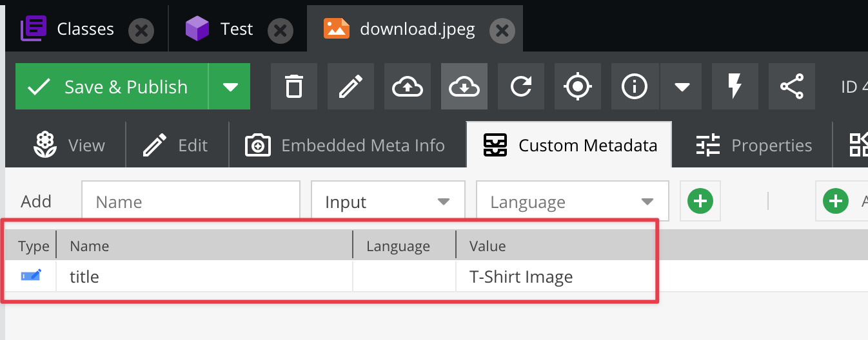868x340 pixels.
Task: Open the Edit tab
Action: coord(176,146)
